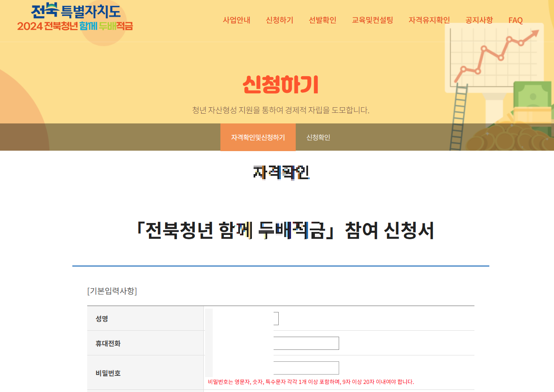Click the 성명 name input field
554x392 pixels.
[x=243, y=318]
